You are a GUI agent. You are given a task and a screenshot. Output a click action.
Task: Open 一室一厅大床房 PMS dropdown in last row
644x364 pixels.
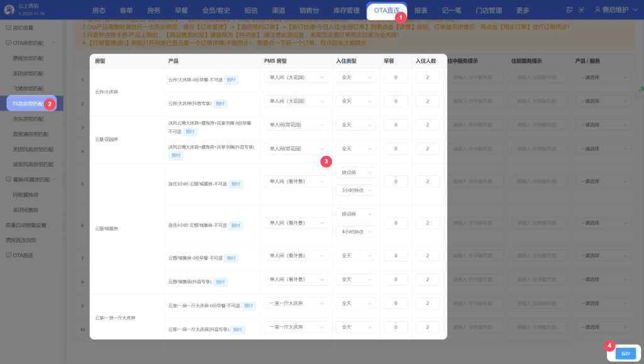point(296,327)
